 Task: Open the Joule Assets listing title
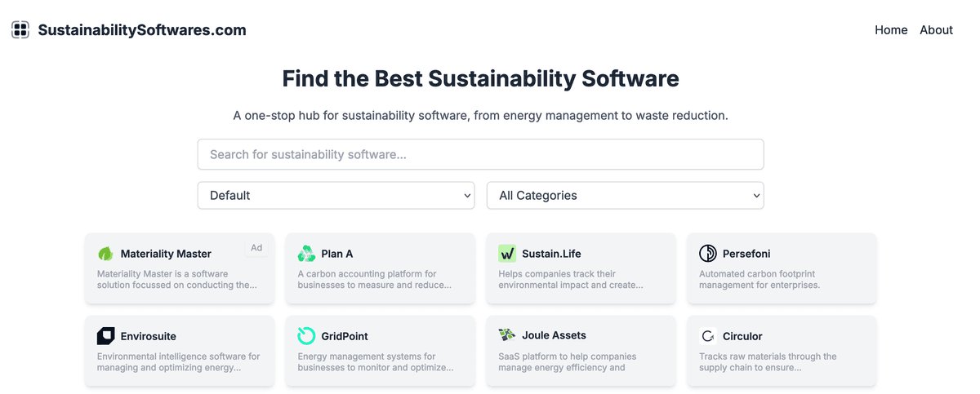point(554,335)
